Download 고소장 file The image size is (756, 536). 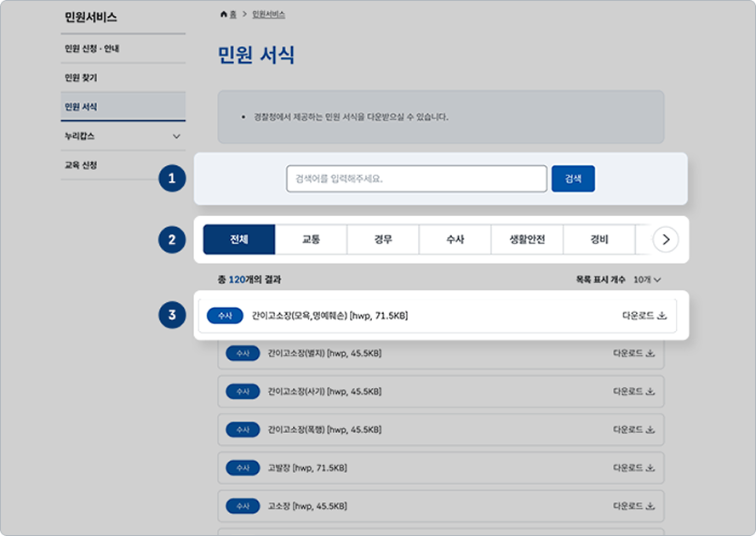point(634,506)
